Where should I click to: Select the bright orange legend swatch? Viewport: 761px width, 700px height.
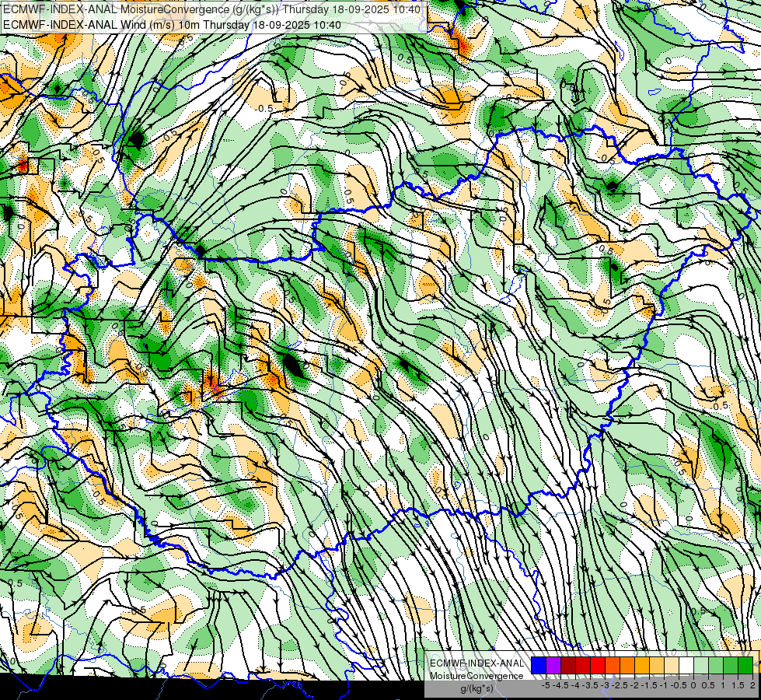pyautogui.click(x=627, y=666)
